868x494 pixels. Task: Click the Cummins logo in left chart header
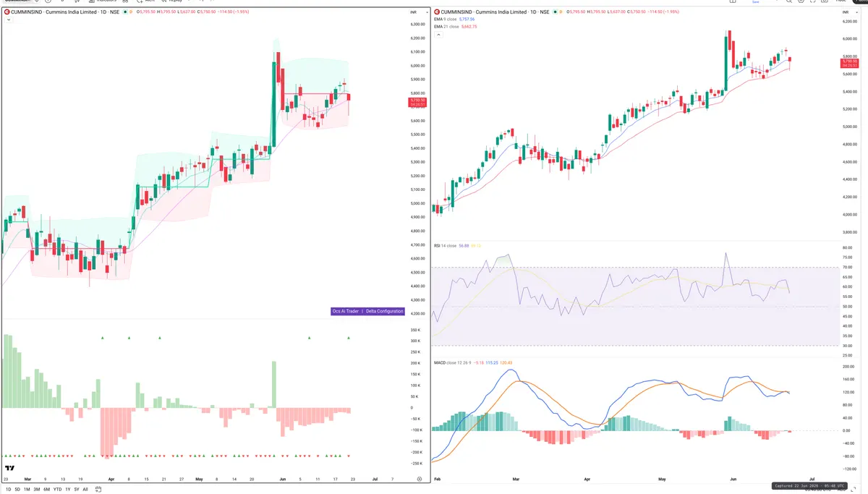(x=7, y=12)
